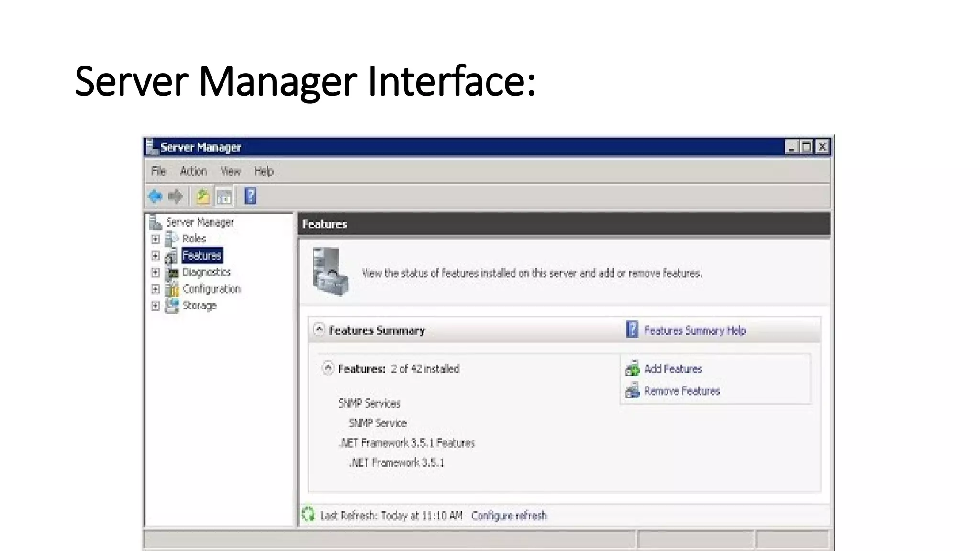Select the Diagnostics tree item
The width and height of the screenshot is (980, 551).
point(206,272)
